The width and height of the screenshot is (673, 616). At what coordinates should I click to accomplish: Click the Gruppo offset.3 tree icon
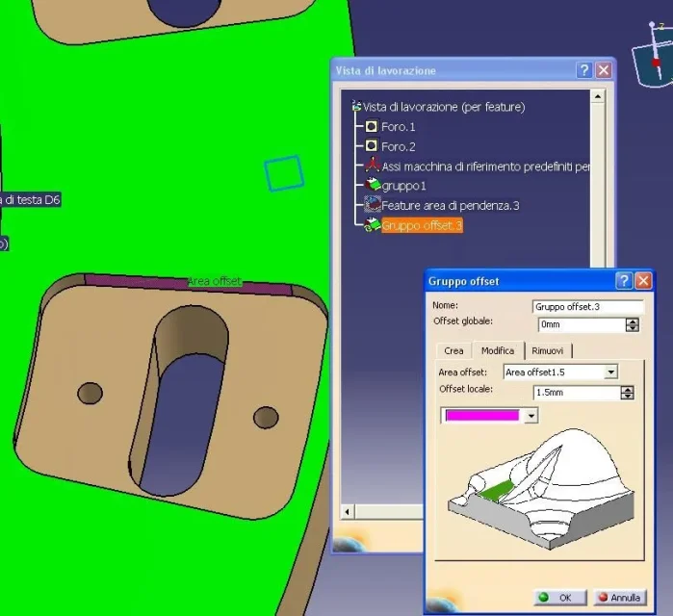[373, 225]
